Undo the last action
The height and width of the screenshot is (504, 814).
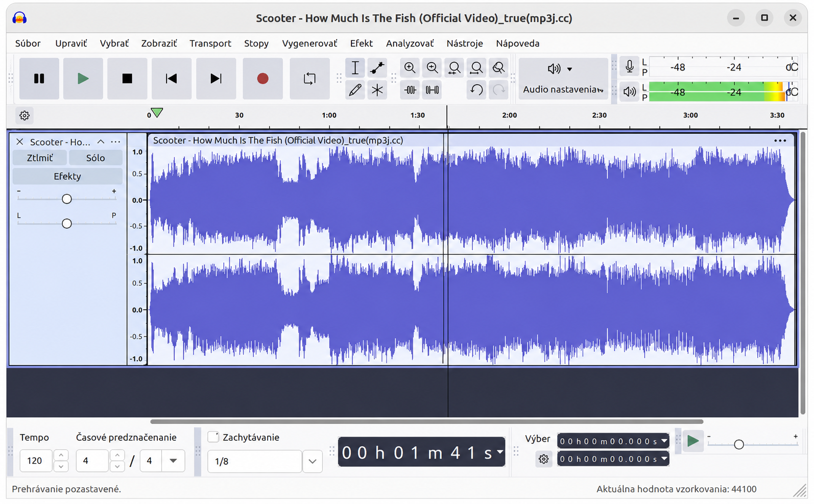pos(476,90)
